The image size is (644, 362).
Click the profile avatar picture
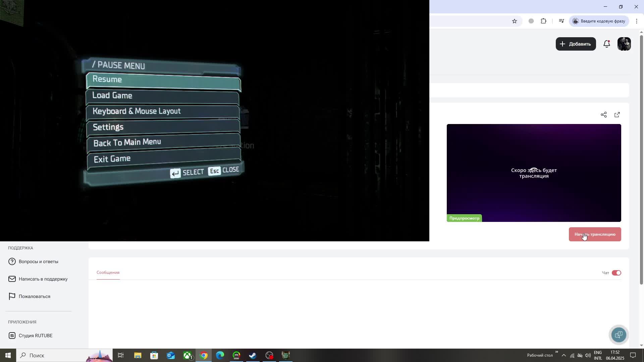(x=624, y=44)
